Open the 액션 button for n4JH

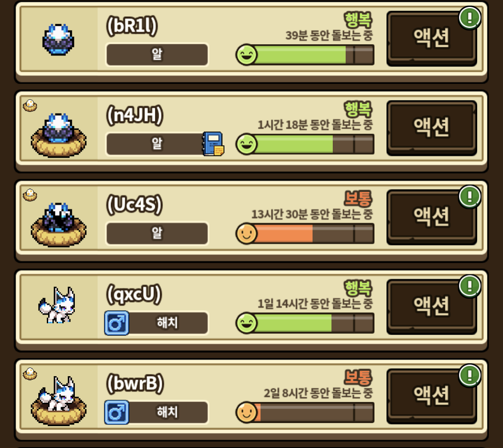click(432, 128)
